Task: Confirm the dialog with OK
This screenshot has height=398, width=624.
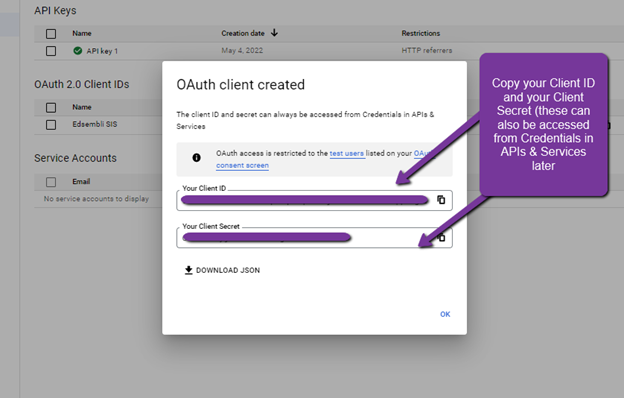Action: coord(445,314)
